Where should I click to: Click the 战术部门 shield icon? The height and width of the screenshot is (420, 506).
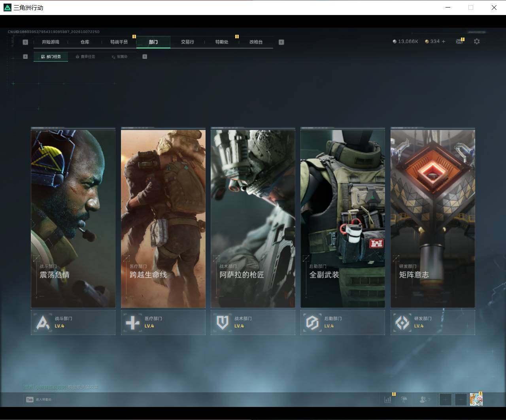(222, 322)
